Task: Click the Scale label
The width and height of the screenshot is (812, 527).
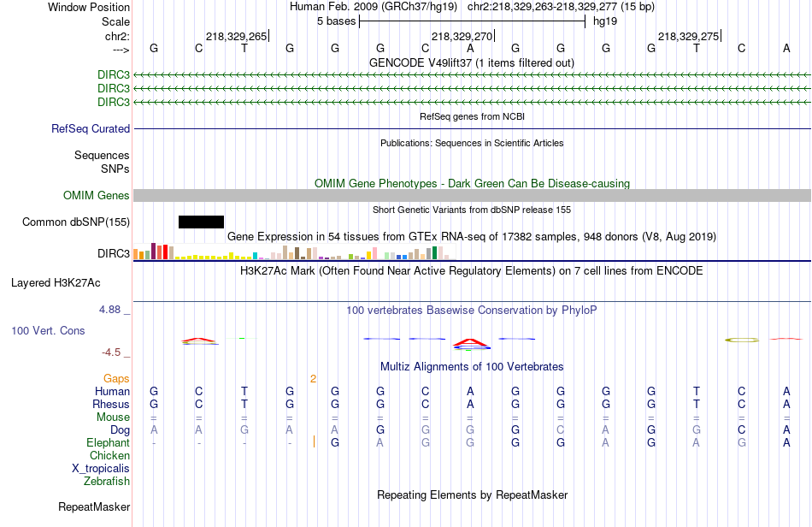Action: click(115, 21)
